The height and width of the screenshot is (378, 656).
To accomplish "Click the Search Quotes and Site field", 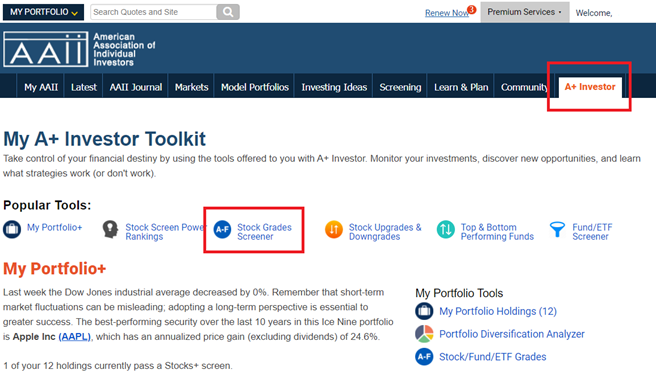I will pos(154,12).
